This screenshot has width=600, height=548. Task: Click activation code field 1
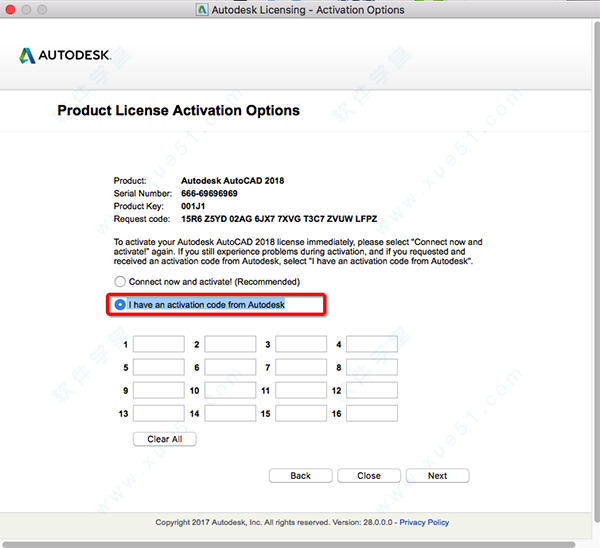click(158, 344)
